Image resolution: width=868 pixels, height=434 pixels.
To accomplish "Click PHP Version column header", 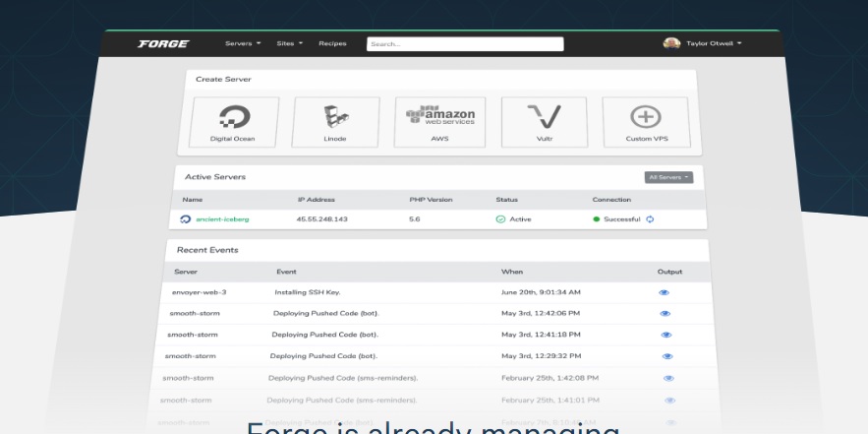I will (431, 200).
